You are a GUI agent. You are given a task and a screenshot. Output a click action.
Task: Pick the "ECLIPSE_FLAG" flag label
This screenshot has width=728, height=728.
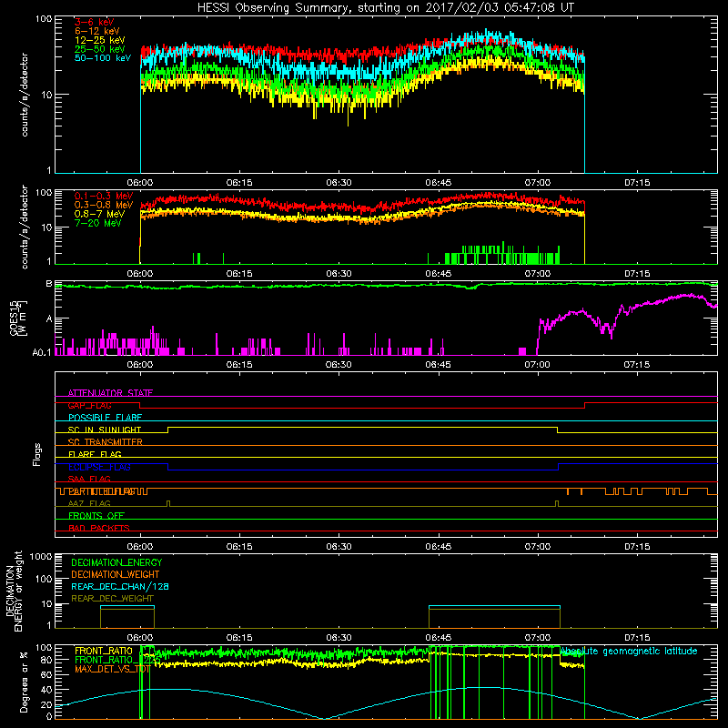click(99, 467)
